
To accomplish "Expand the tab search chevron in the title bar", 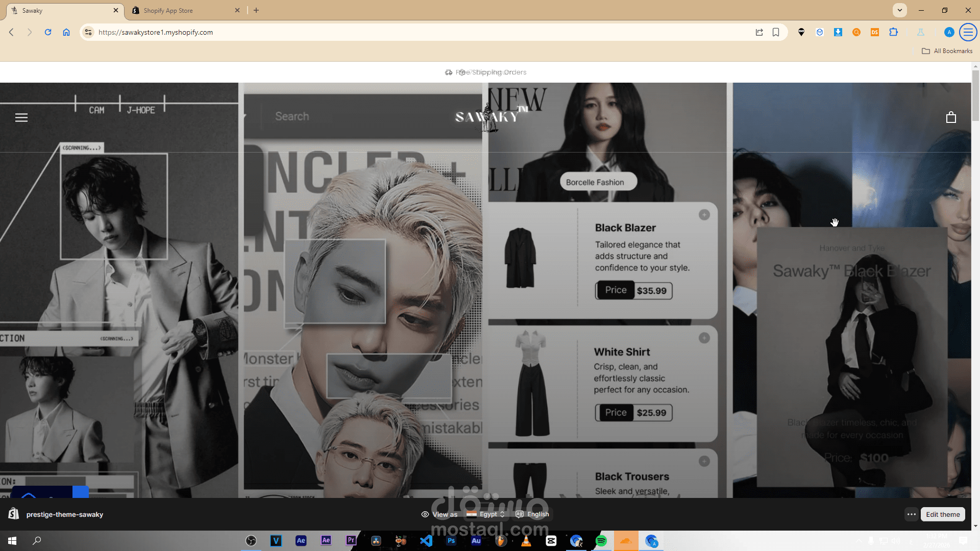I will [x=900, y=10].
